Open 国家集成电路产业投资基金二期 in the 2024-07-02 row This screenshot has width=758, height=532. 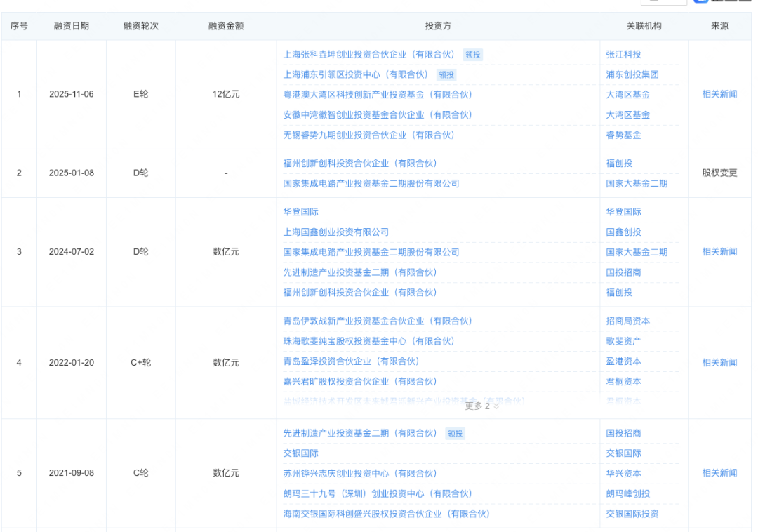371,252
